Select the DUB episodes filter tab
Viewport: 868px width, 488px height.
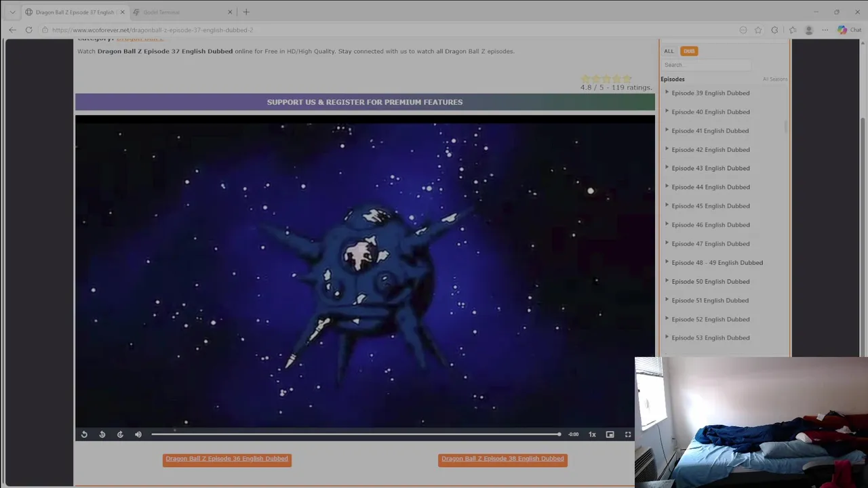click(x=689, y=51)
